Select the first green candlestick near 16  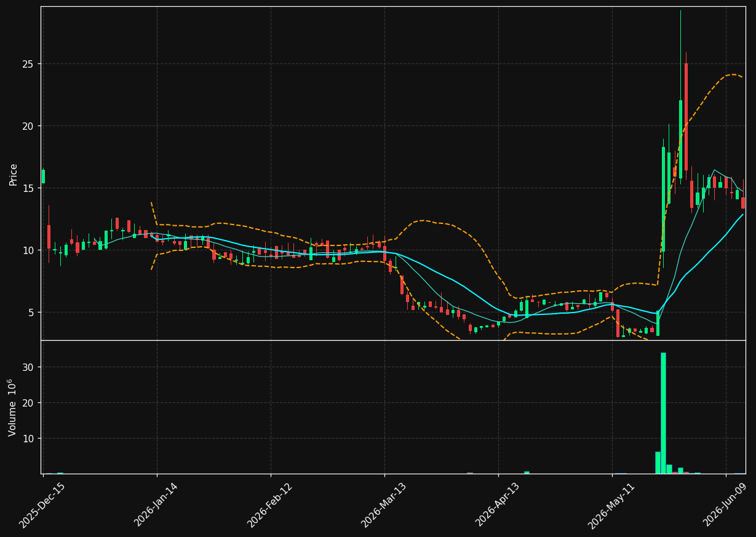[43, 177]
